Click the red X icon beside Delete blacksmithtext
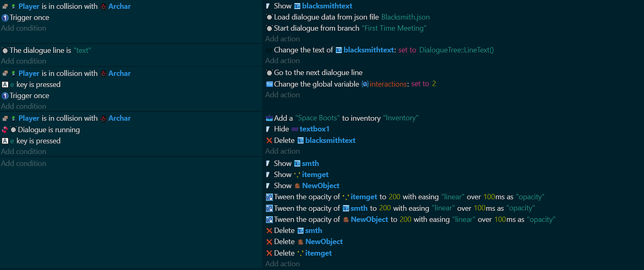This screenshot has width=644, height=270. click(269, 140)
